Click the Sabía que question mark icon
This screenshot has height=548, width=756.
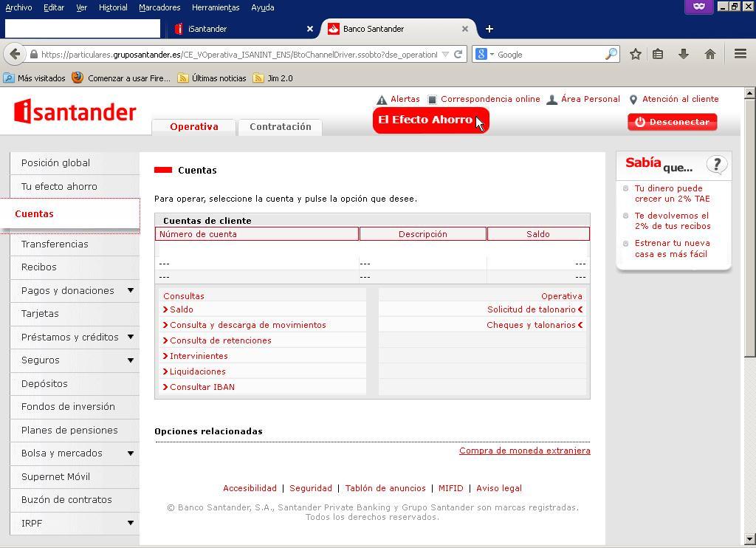tap(717, 165)
